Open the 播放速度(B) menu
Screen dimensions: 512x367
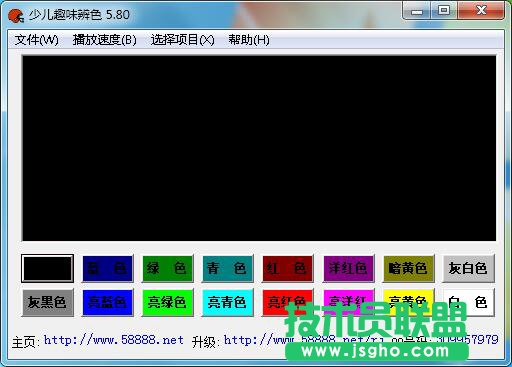coord(105,40)
